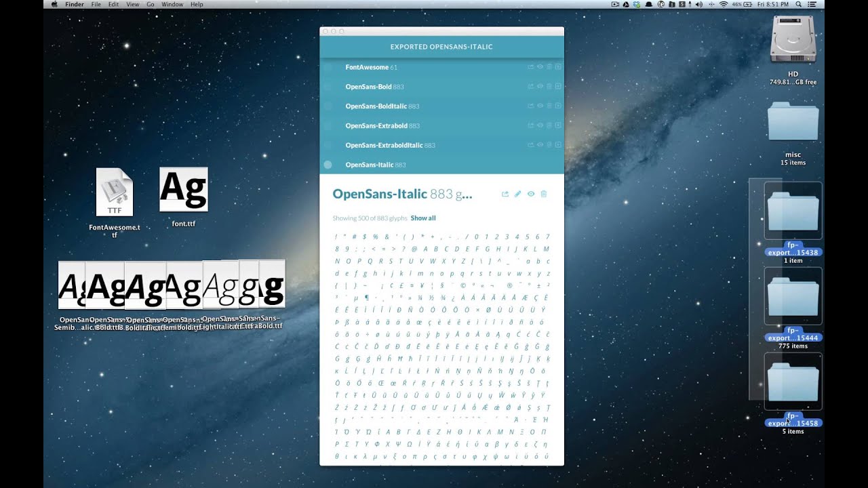
Task: Select the OpenSans-Bold font row
Action: point(441,87)
